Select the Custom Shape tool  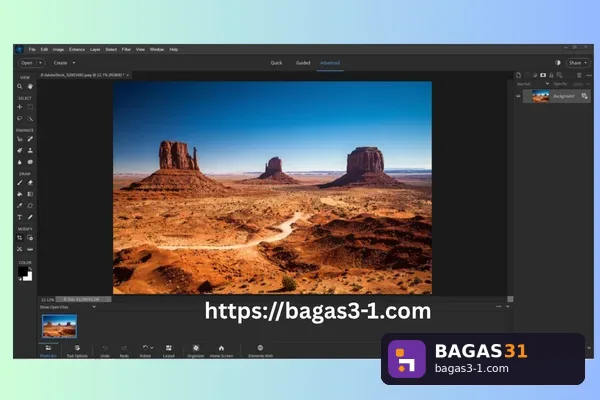[30, 206]
